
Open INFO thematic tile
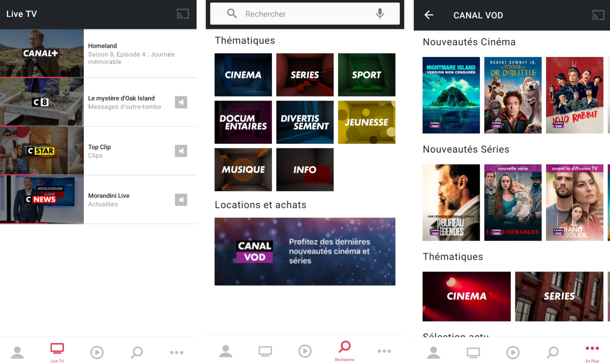[x=305, y=170]
